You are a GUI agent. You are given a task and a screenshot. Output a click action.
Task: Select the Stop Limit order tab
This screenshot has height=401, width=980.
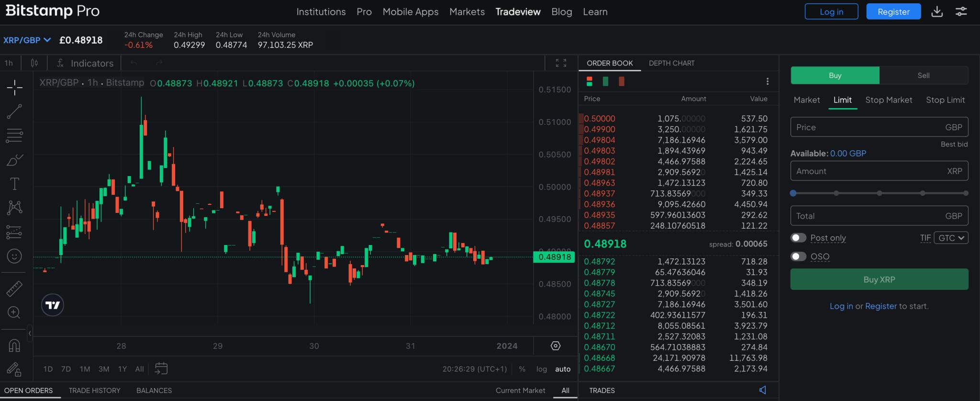[945, 100]
